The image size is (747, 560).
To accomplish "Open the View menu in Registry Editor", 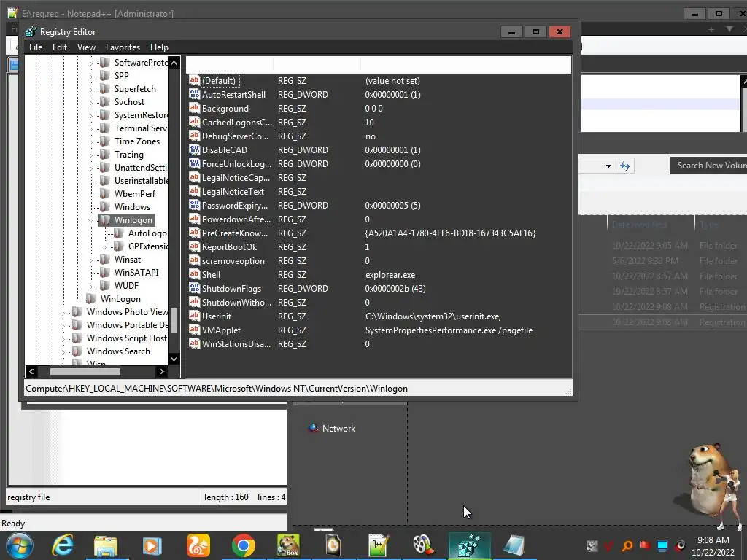I will click(86, 47).
